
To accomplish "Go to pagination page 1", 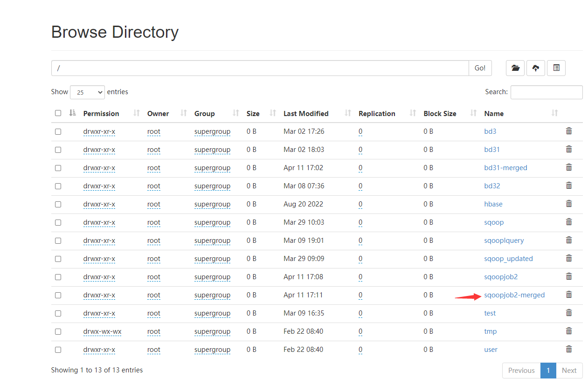I will coord(548,371).
